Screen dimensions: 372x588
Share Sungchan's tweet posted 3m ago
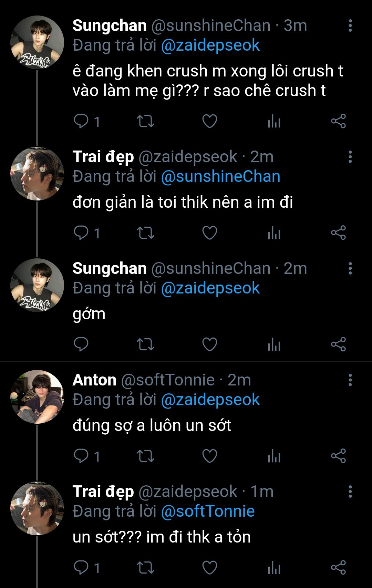point(338,121)
